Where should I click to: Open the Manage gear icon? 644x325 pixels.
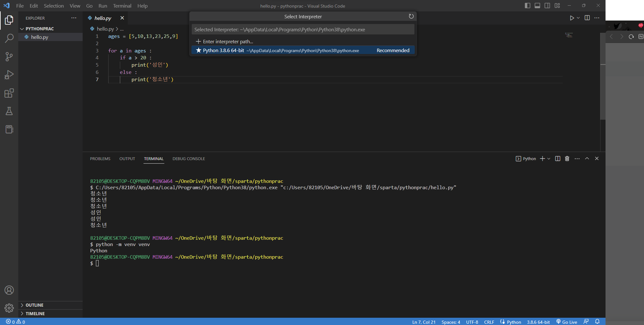click(9, 308)
